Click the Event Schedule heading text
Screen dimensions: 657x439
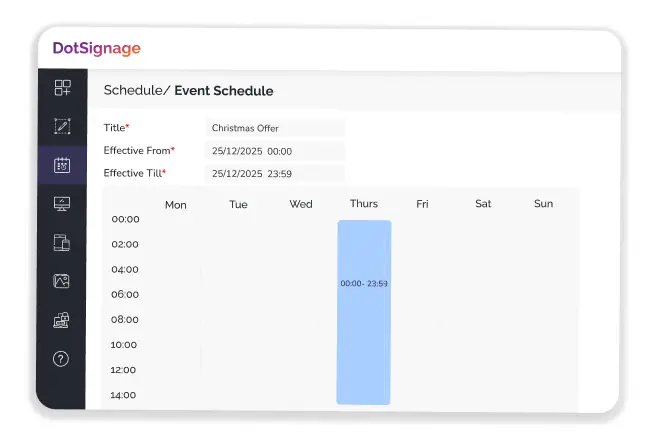click(224, 91)
